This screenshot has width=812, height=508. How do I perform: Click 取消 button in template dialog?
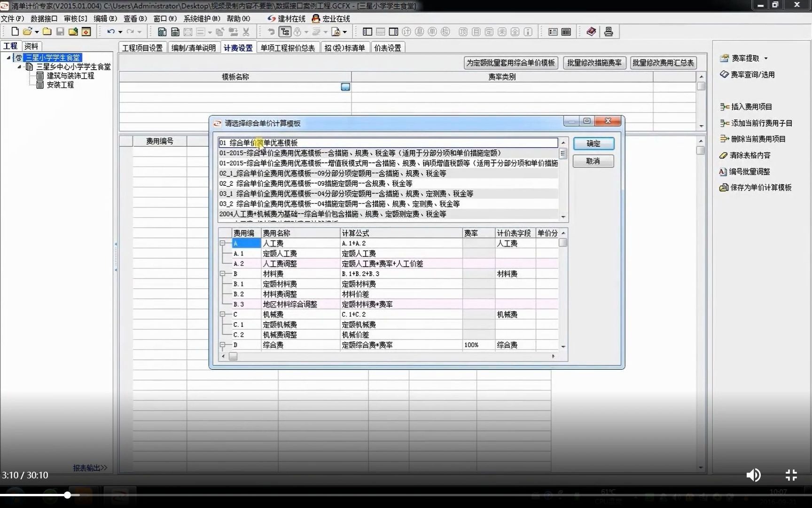[x=593, y=161]
